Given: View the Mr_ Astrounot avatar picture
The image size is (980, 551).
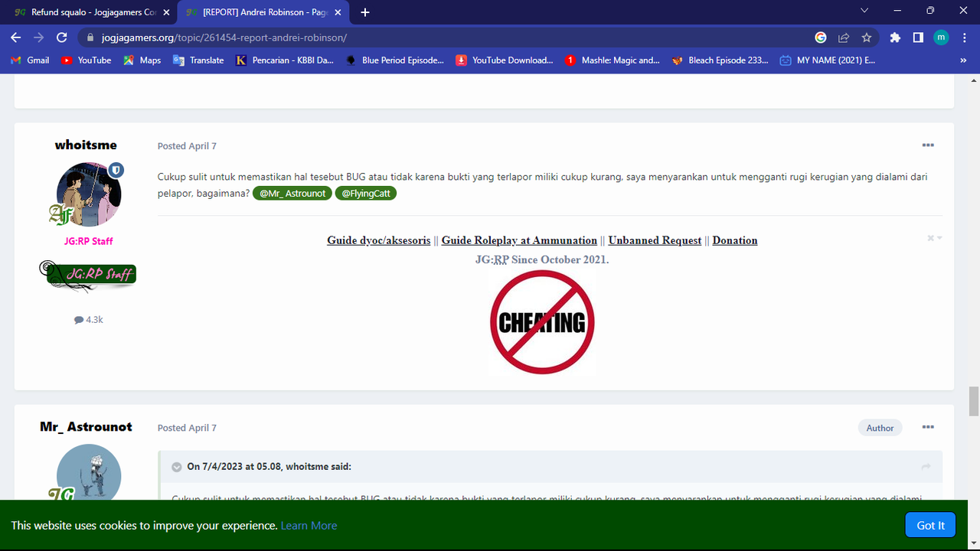Looking at the screenshot, I should coord(89,472).
